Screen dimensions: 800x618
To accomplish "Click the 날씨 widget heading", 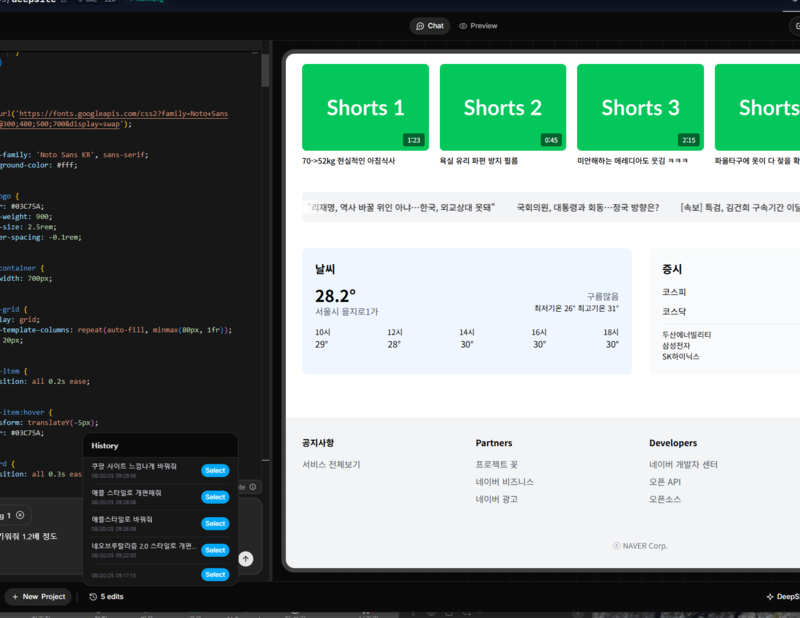I will coord(325,269).
